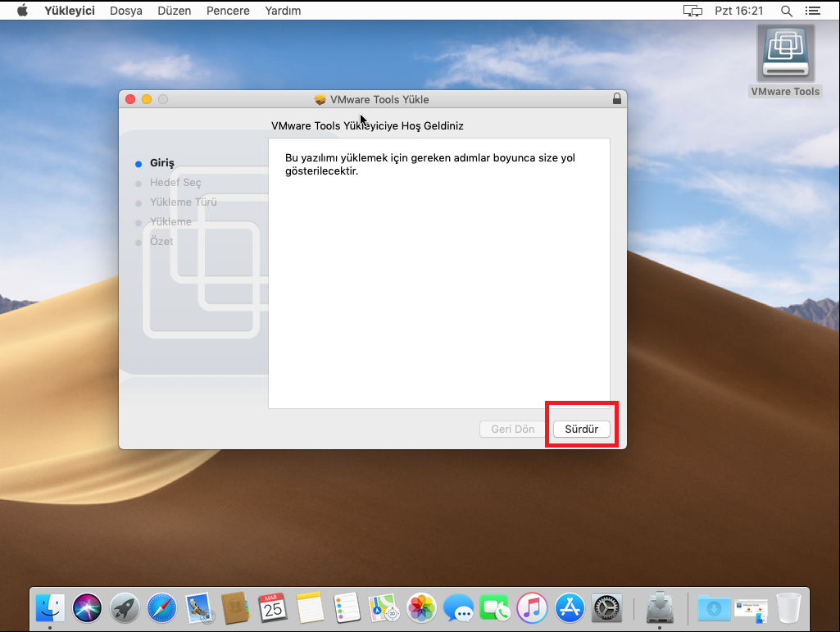Open App Store from the Dock
This screenshot has width=840, height=632.
(570, 608)
